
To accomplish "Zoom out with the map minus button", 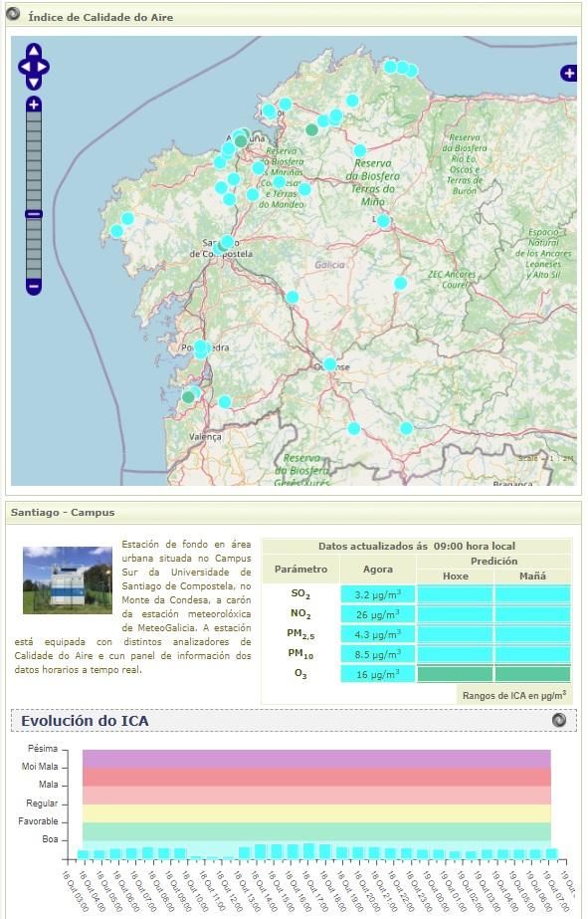I will tap(34, 287).
